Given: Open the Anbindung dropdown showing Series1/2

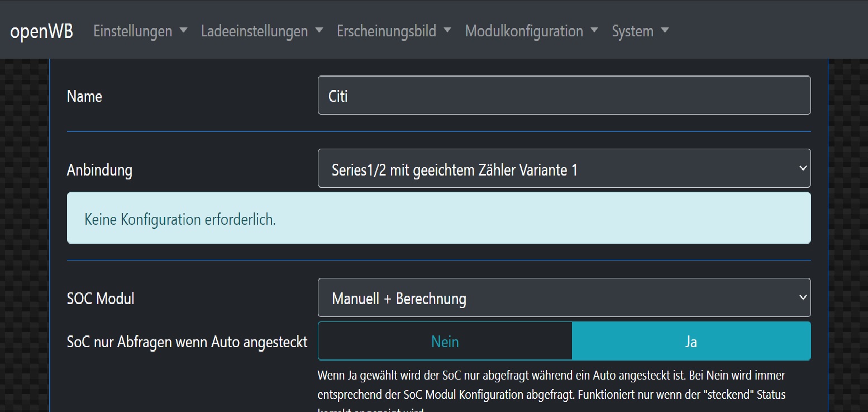Looking at the screenshot, I should pos(559,168).
